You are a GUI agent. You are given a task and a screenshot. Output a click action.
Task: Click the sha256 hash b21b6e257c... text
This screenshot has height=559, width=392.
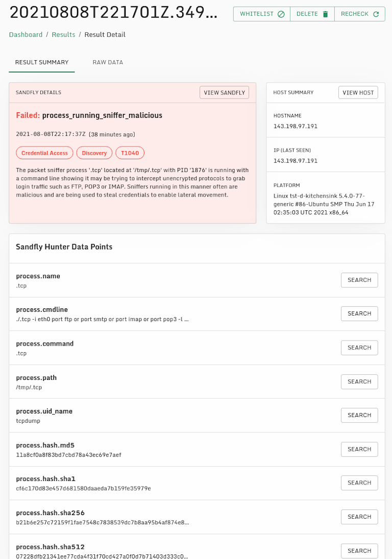click(x=103, y=523)
